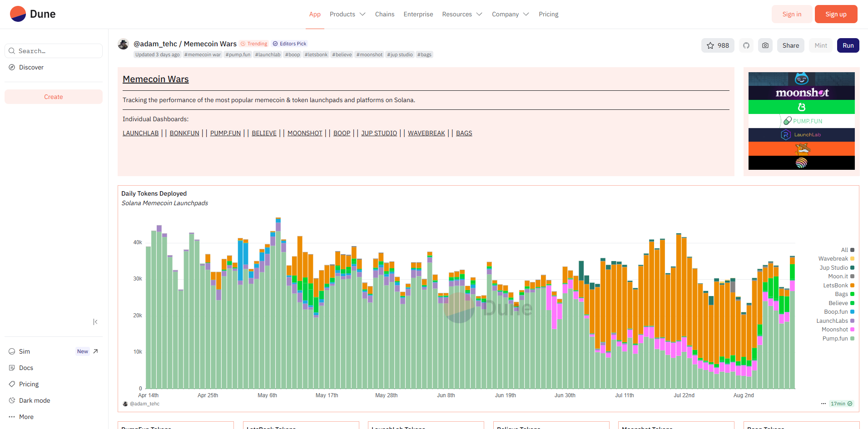Collapse the left sidebar
868x429 pixels.
[x=96, y=321]
